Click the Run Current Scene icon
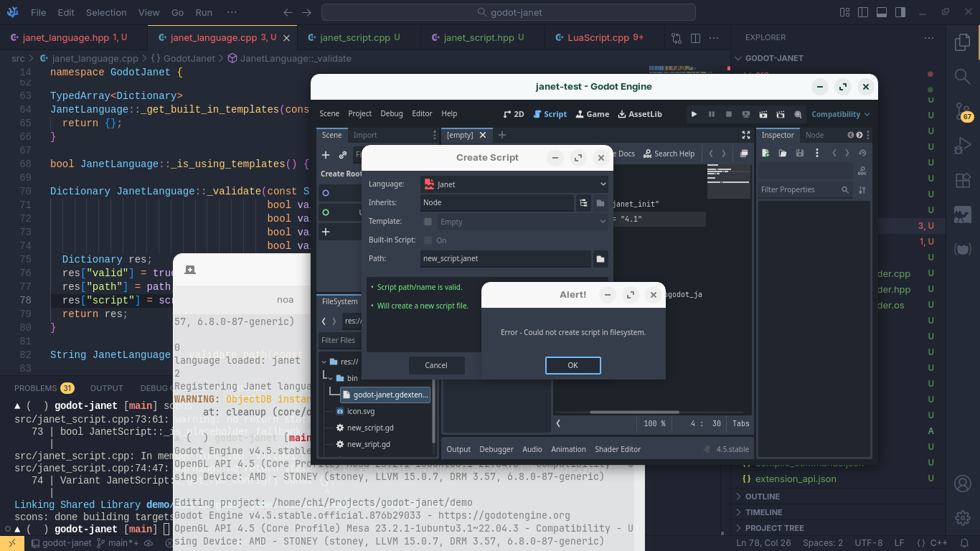Screen dimensions: 980x551 point(763,114)
